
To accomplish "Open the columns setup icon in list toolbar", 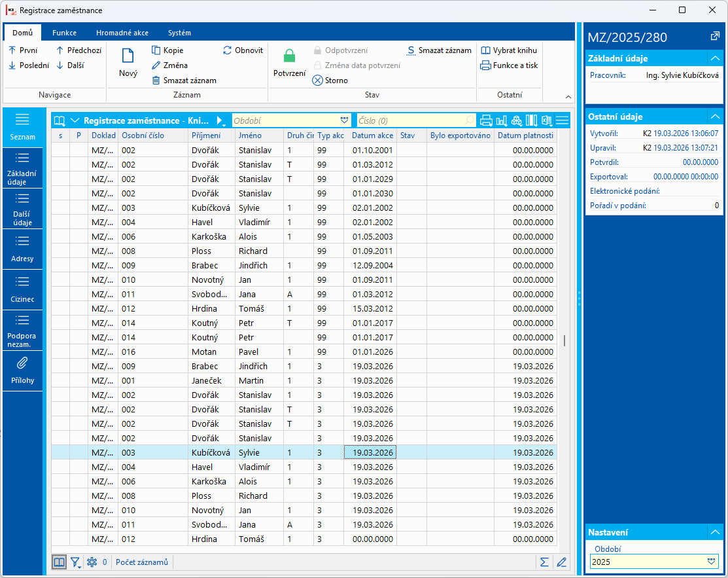I will 532,121.
